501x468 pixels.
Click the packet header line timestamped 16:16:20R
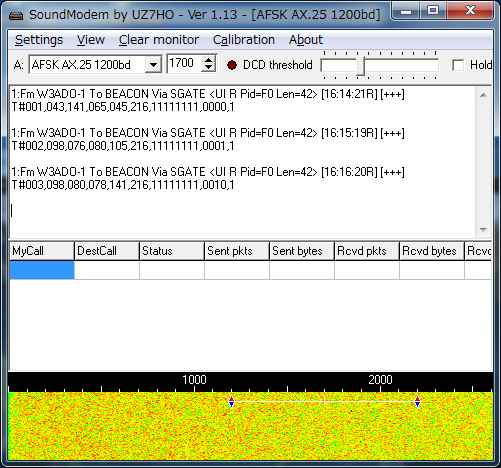[x=208, y=172]
